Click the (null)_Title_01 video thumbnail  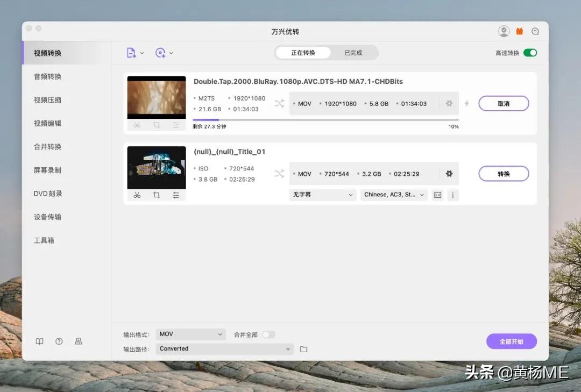tap(156, 167)
